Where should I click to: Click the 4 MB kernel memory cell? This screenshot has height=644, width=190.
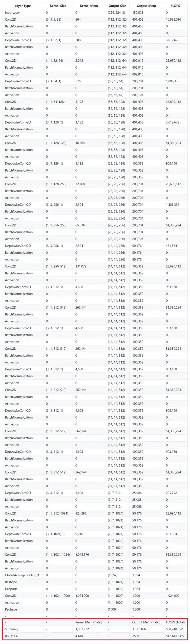pos(79,636)
